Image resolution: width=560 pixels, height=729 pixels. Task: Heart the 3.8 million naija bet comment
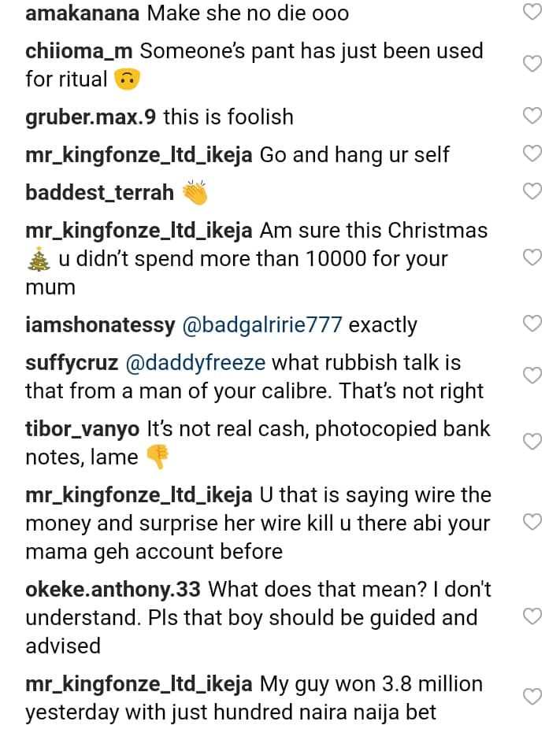click(x=533, y=697)
